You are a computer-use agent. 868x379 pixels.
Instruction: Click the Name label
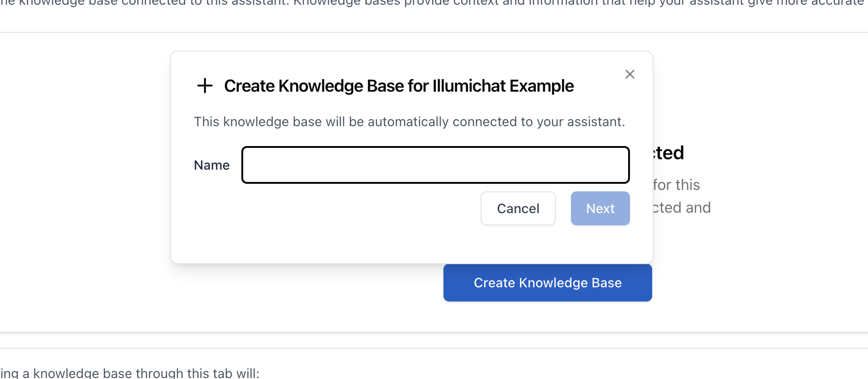click(x=212, y=165)
